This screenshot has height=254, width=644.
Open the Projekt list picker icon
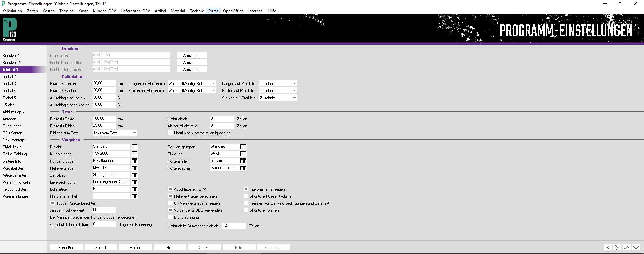click(135, 147)
